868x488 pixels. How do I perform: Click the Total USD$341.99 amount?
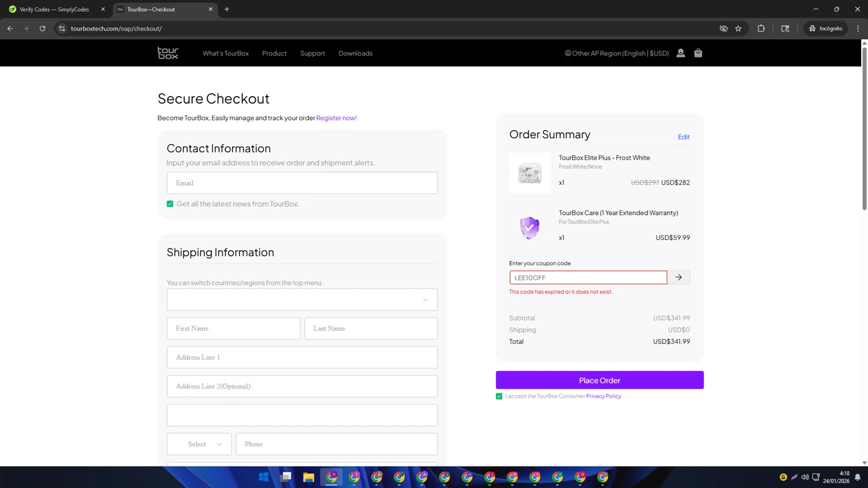(x=671, y=342)
